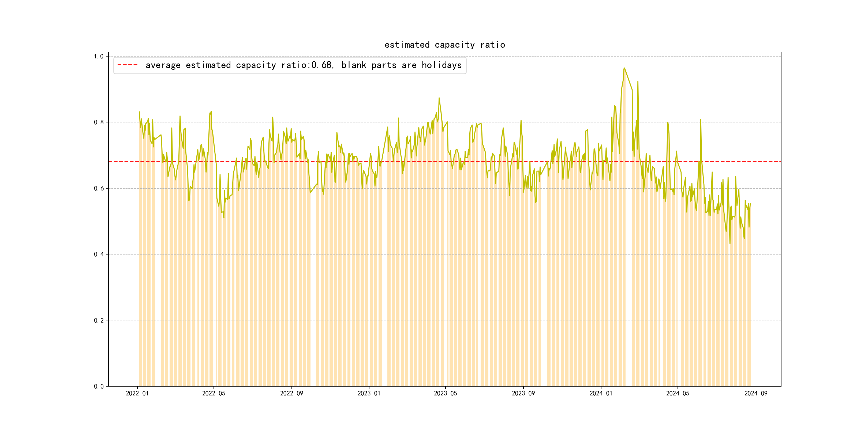Click the 2022-05 x-axis label
Screen dimensions: 868x434
click(214, 393)
